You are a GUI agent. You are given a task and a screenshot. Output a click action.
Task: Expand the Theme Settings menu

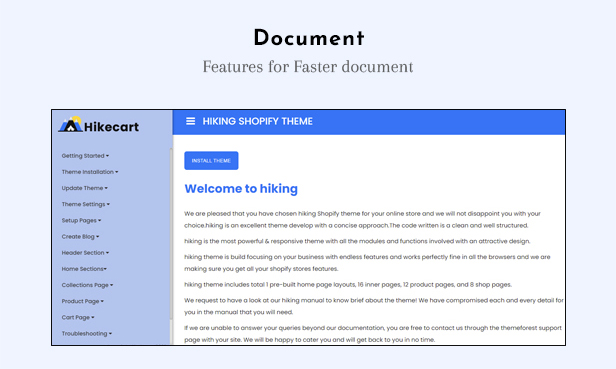point(86,204)
